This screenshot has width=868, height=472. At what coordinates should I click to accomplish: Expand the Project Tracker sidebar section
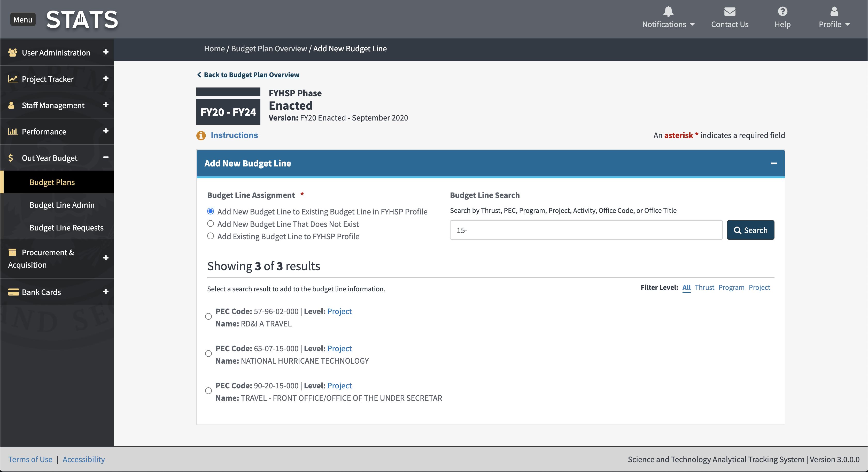[106, 78]
